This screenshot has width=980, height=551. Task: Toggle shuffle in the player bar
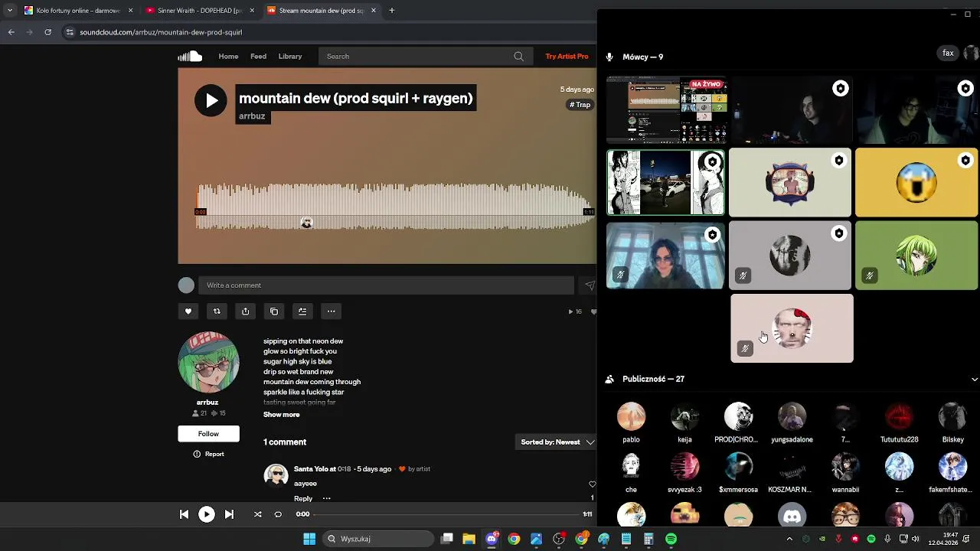257,514
